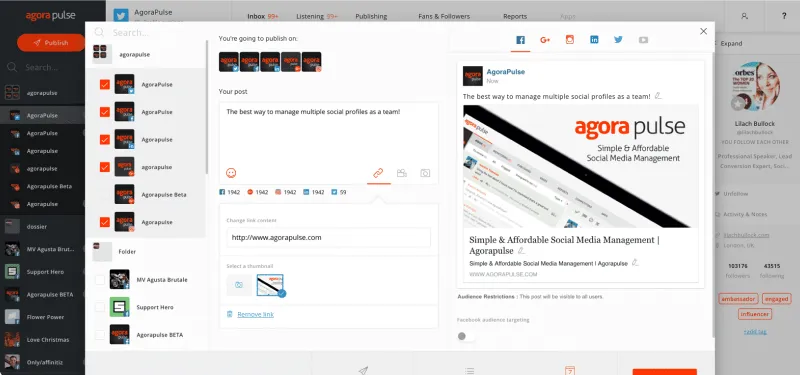Collapse the agorapulse profile group
Screen dimensions: 800x375
click(145, 54)
